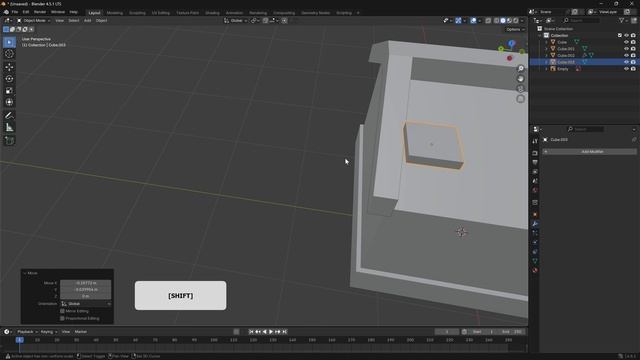This screenshot has height=360, width=640.
Task: Hide Cube.001 with its eye icon
Action: coord(626,49)
